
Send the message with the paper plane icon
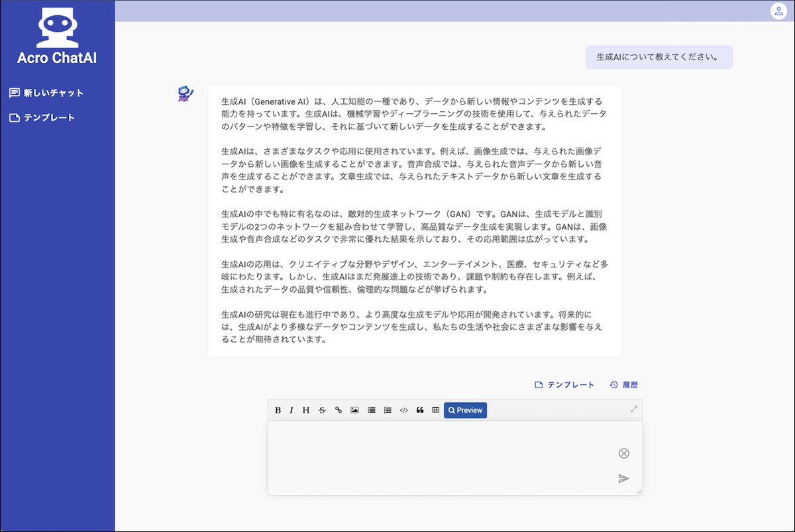tap(623, 478)
